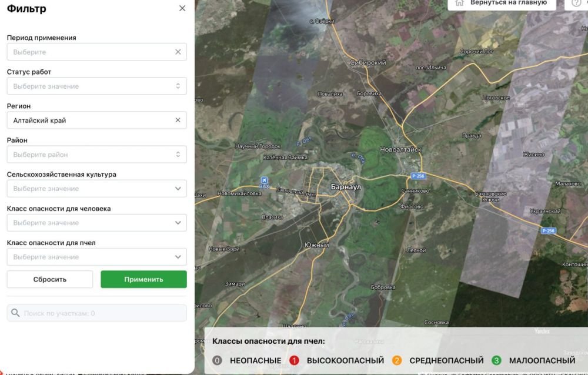The width and height of the screenshot is (588, 375).
Task: Click the P-256 road marker near Новоалтайск
Action: [x=418, y=176]
